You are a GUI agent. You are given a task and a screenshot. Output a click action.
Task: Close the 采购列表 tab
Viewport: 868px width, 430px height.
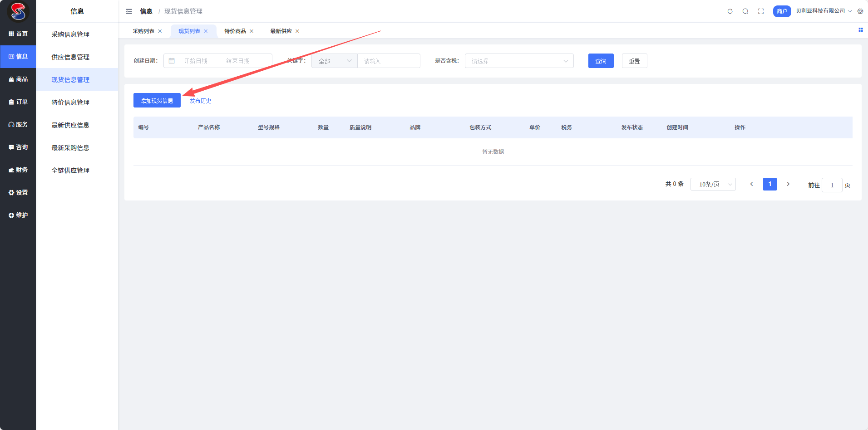pos(160,31)
